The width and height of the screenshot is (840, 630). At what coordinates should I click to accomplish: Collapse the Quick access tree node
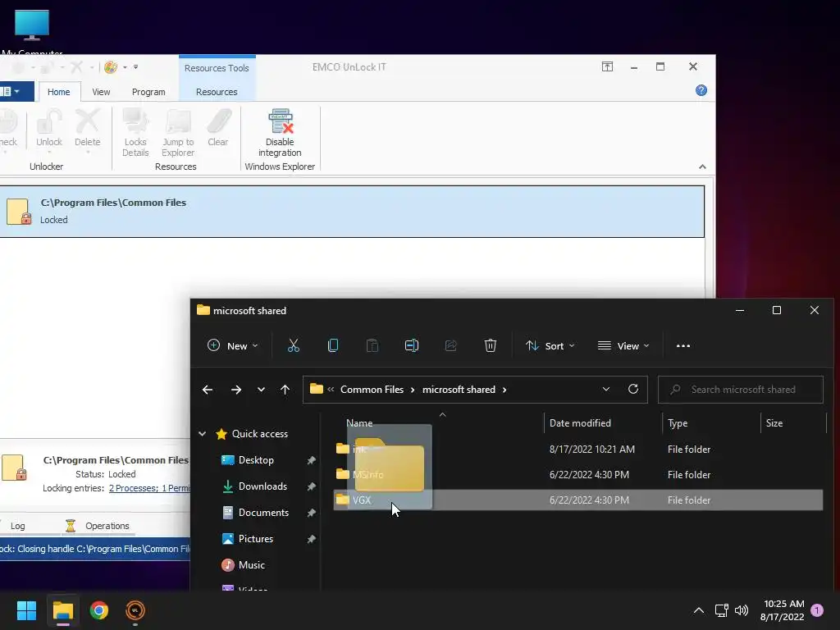(202, 434)
